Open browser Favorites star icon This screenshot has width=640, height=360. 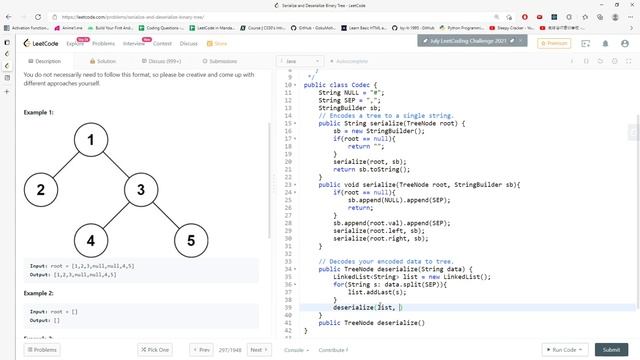click(585, 17)
